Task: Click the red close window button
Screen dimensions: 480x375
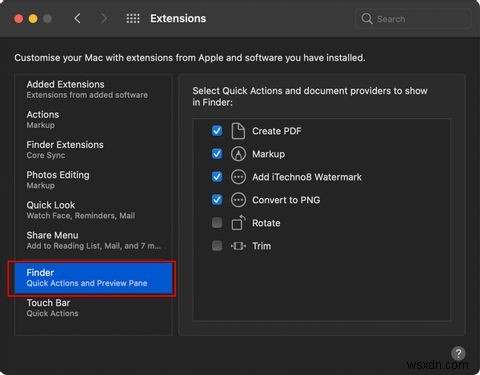Action: tap(19, 19)
